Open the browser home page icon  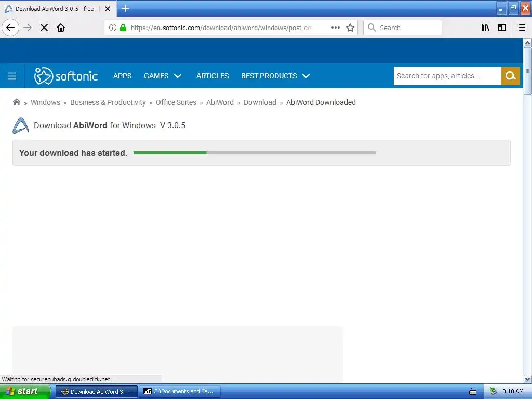pos(61,28)
